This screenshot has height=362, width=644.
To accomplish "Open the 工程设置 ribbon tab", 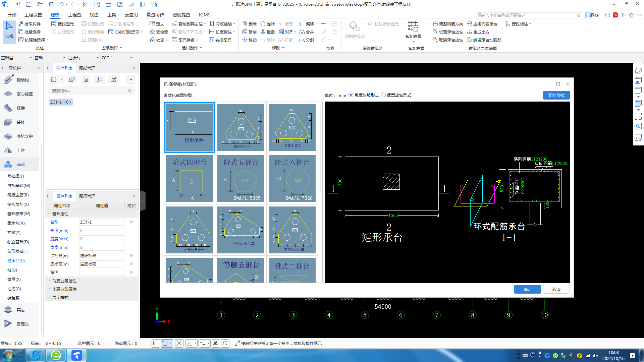I will coord(33,15).
